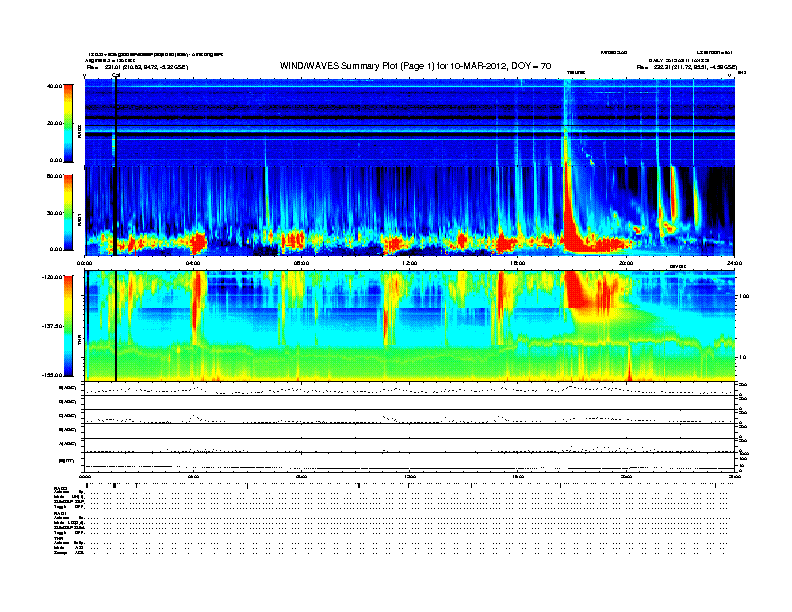Click the 12:00 tick on the bottom time axis
The height and width of the screenshot is (612, 792).
410,476
